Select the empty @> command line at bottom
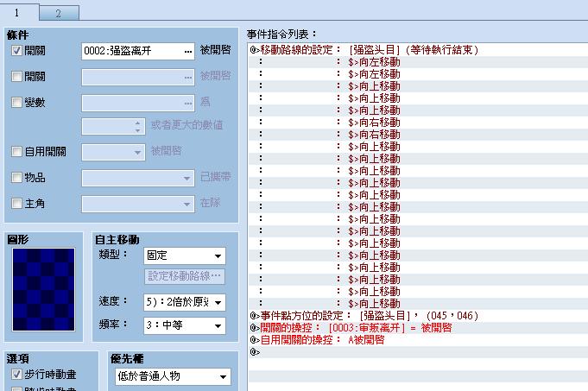588x391 pixels. (x=418, y=351)
